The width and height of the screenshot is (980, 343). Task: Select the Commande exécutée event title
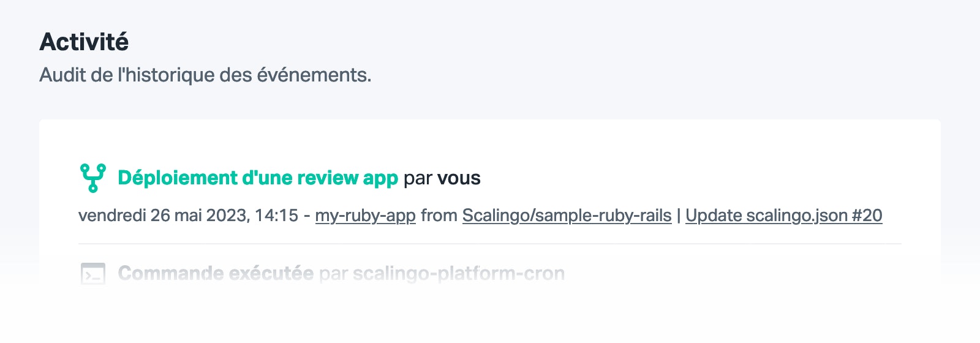(x=216, y=273)
